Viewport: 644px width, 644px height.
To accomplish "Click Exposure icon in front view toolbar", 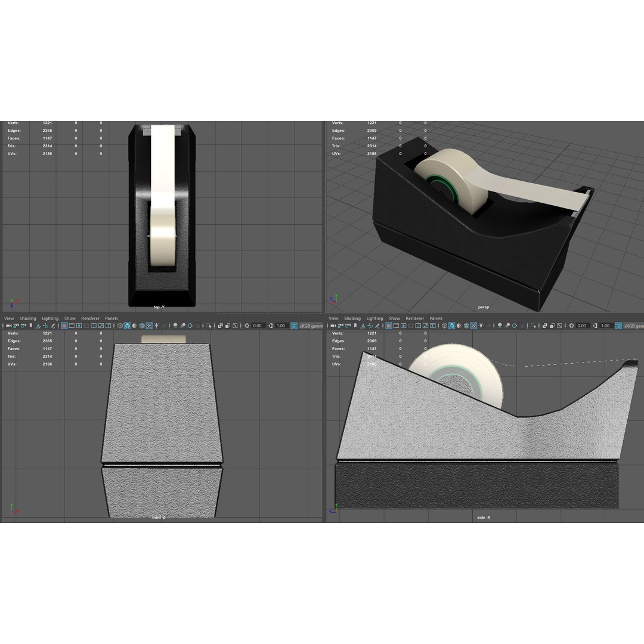I will tap(247, 326).
